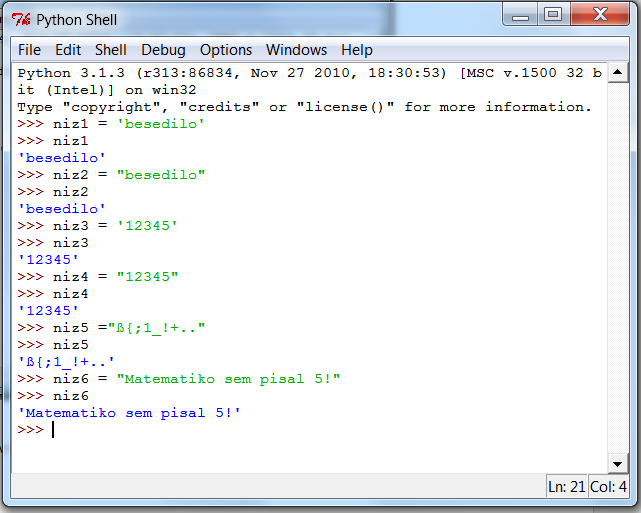Show the Help menu

356,50
